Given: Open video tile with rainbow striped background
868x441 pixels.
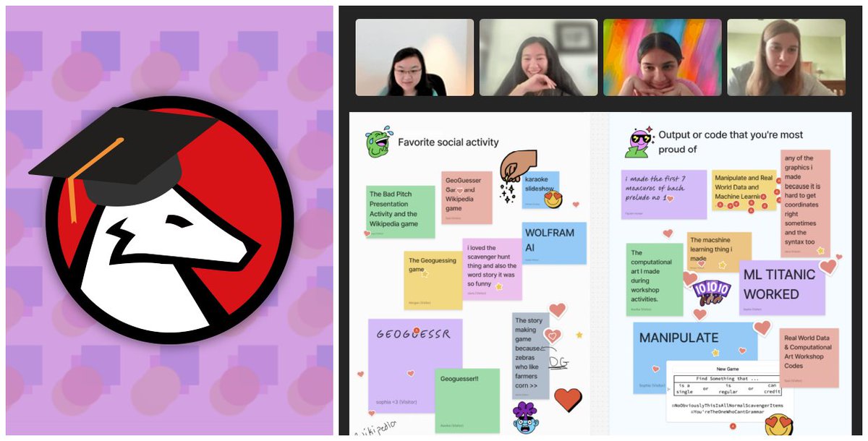Looking at the screenshot, I should click(662, 57).
